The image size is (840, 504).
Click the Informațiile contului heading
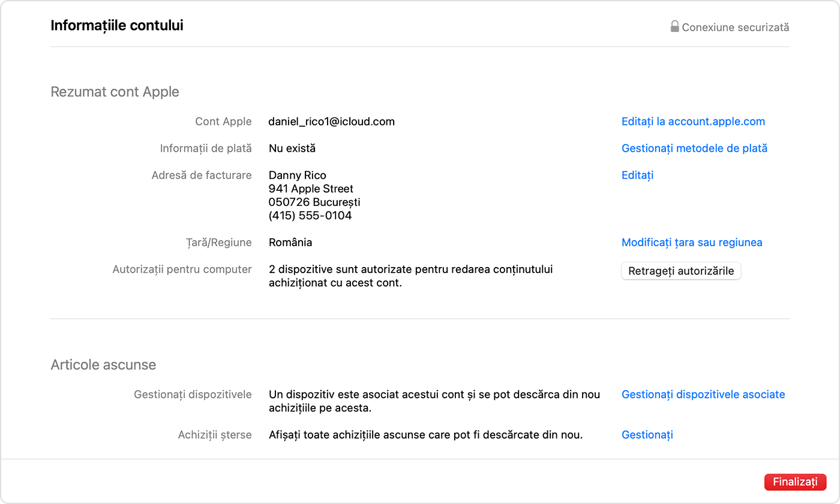[117, 25]
